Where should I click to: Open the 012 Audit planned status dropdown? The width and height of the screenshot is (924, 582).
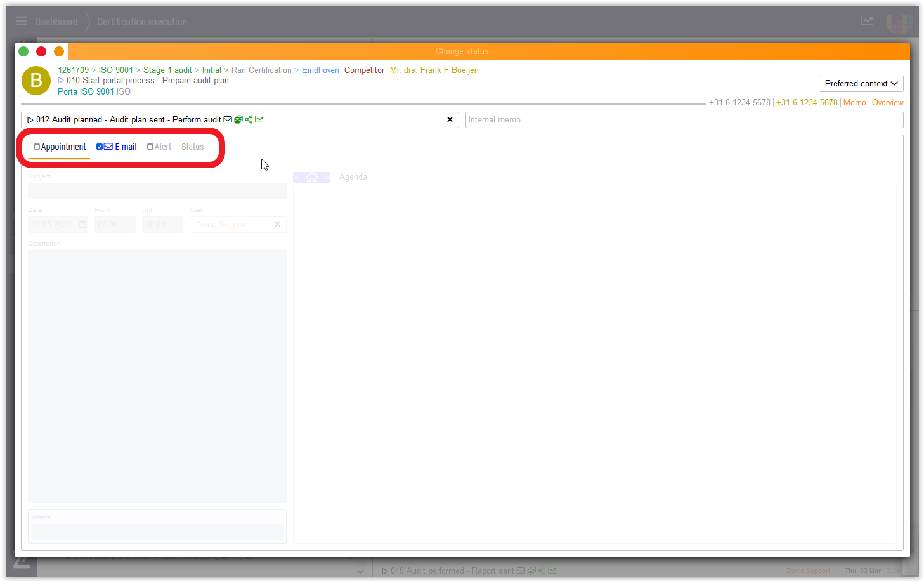coord(235,119)
